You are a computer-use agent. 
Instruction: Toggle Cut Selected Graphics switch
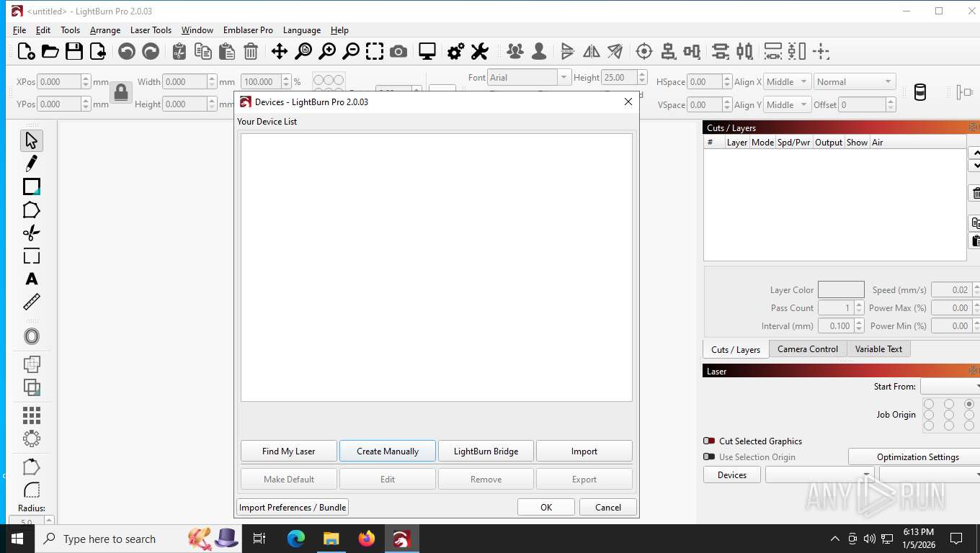point(709,441)
